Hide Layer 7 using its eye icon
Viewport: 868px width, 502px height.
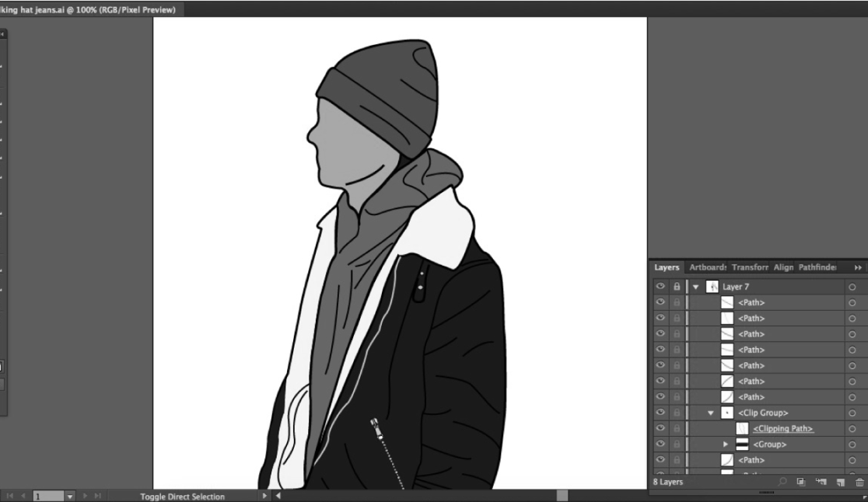click(x=661, y=287)
